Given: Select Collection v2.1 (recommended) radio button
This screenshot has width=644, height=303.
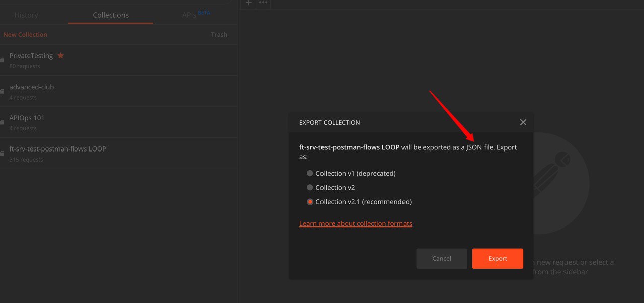Looking at the screenshot, I should click(x=310, y=202).
